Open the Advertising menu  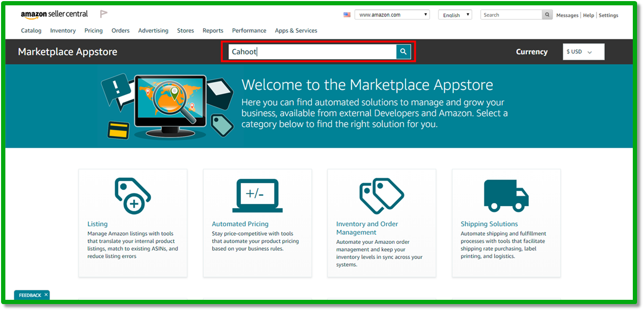(153, 30)
